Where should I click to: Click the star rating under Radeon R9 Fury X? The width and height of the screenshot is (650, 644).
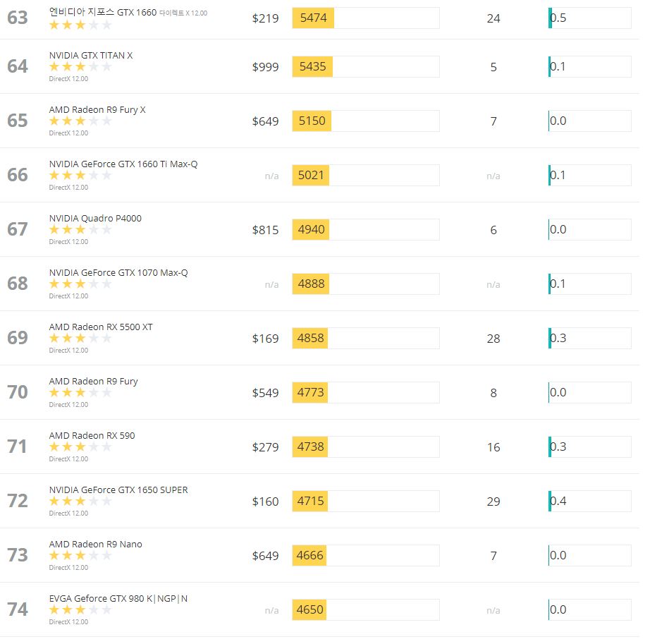[80, 121]
